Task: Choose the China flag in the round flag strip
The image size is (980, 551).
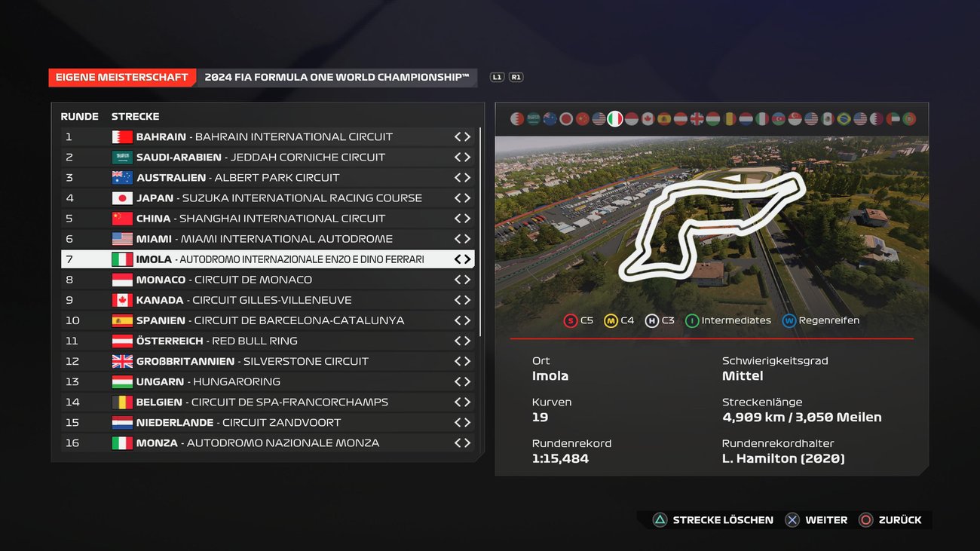Action: (582, 119)
